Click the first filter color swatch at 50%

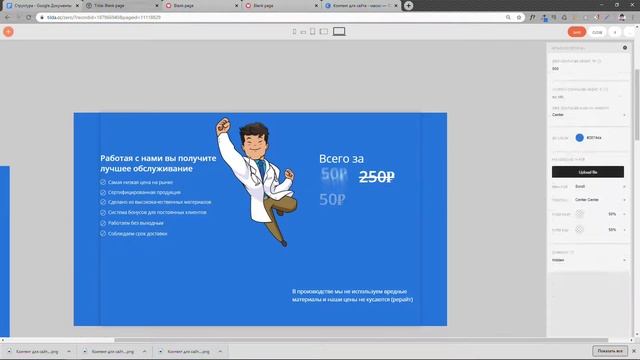[579, 214]
